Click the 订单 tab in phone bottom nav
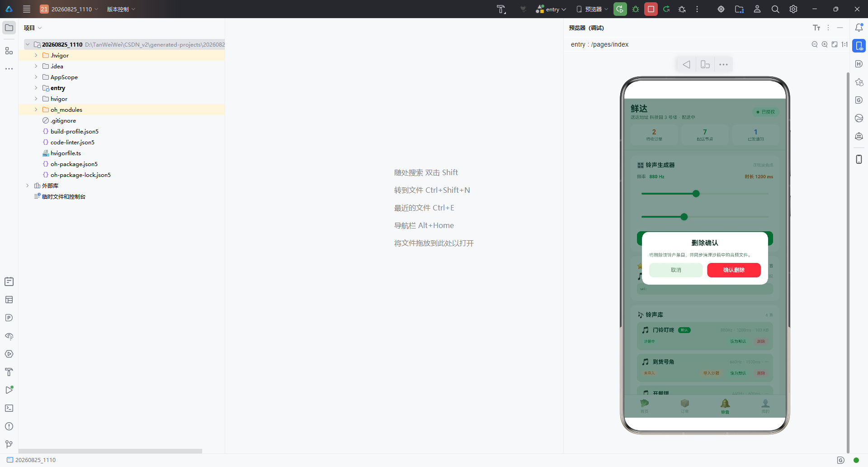The width and height of the screenshot is (868, 467). pyautogui.click(x=685, y=406)
